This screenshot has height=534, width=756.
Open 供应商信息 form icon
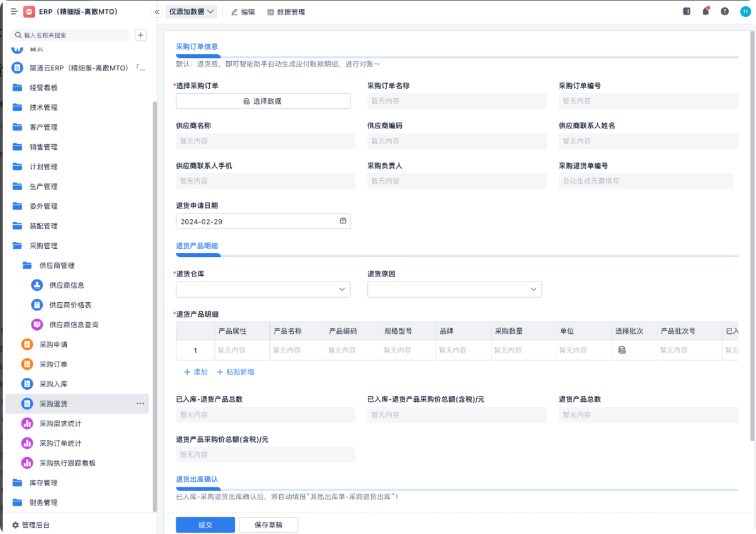[37, 285]
